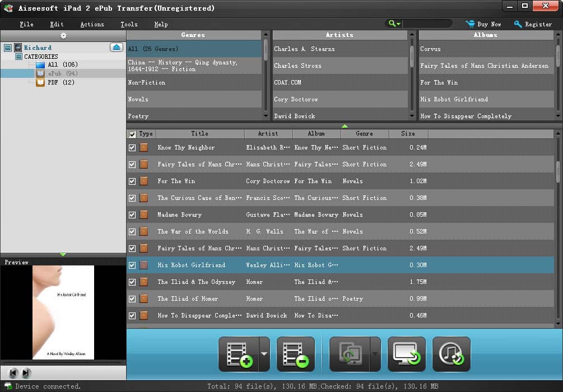Click the book icon for His Robot Girlfriend
Image resolution: width=563 pixels, height=392 pixels.
coord(143,265)
